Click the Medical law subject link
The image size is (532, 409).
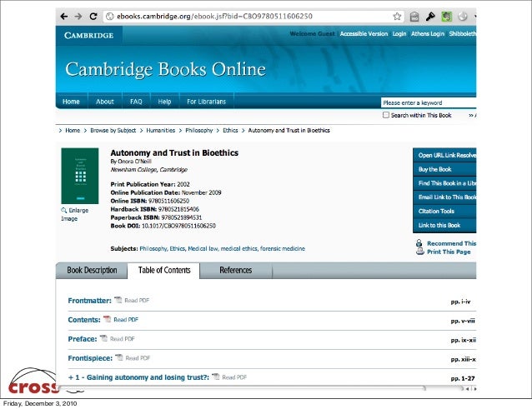(x=203, y=249)
